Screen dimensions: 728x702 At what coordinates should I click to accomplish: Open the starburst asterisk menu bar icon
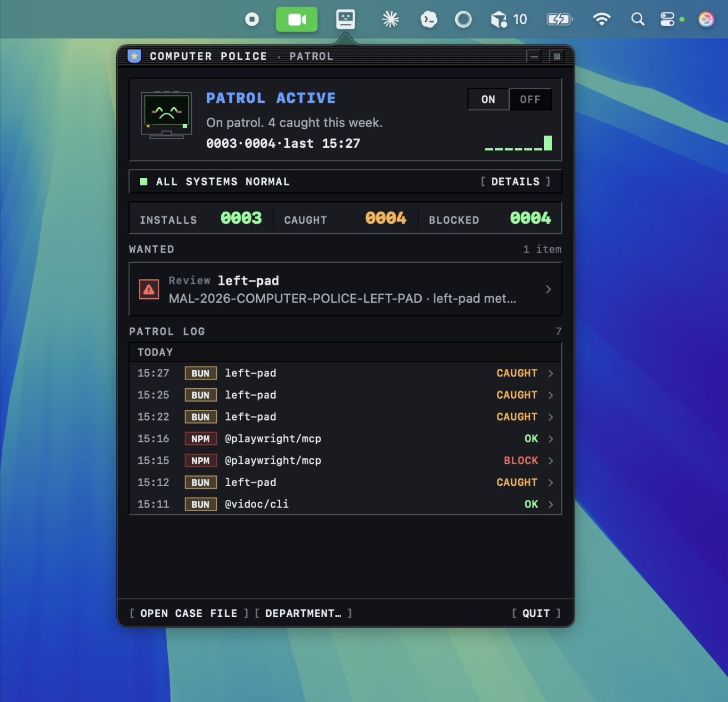point(391,20)
